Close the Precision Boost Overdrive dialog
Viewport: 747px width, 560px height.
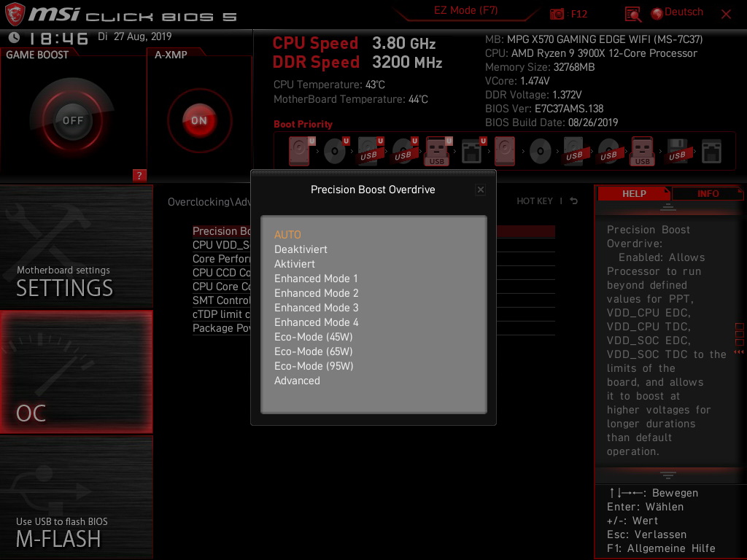pos(480,190)
